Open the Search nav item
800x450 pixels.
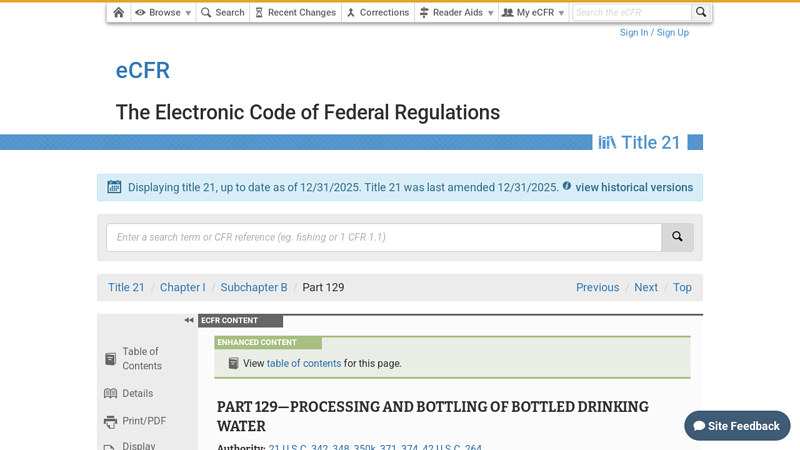[x=223, y=12]
